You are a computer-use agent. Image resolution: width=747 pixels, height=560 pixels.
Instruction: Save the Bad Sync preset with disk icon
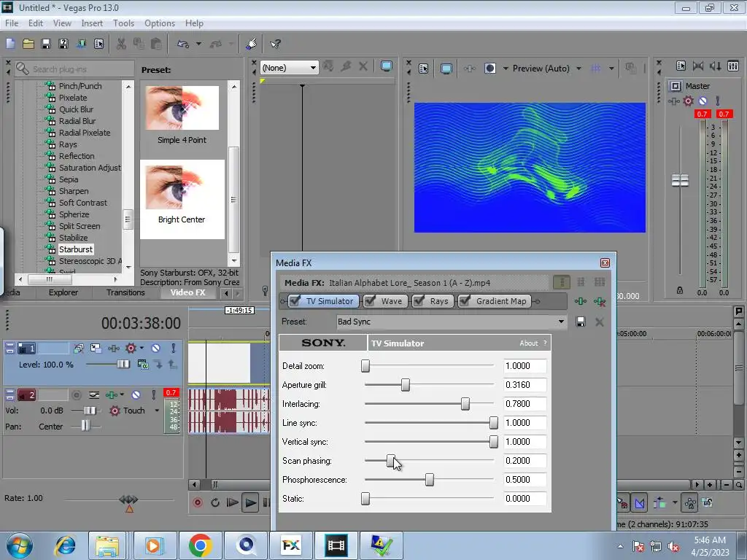coord(580,322)
